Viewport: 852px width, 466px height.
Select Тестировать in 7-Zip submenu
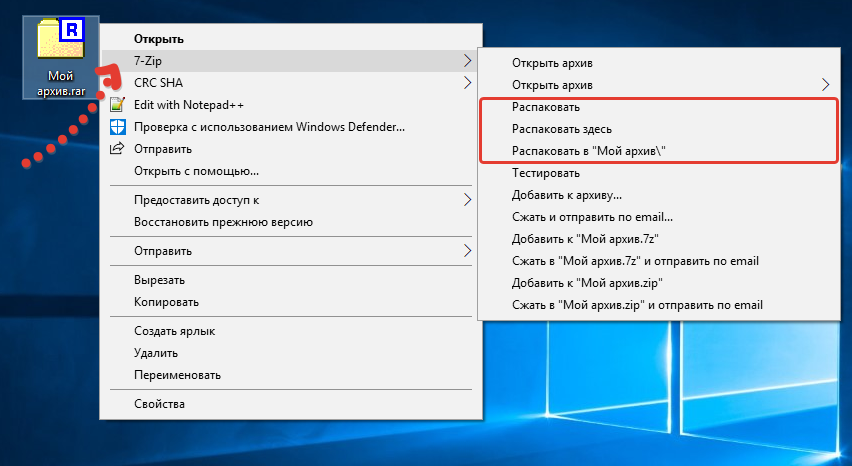tap(659, 173)
